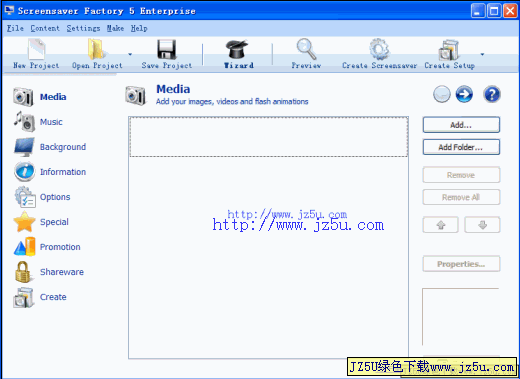The image size is (520, 379).
Task: Click the Add Folder... button
Action: click(461, 147)
